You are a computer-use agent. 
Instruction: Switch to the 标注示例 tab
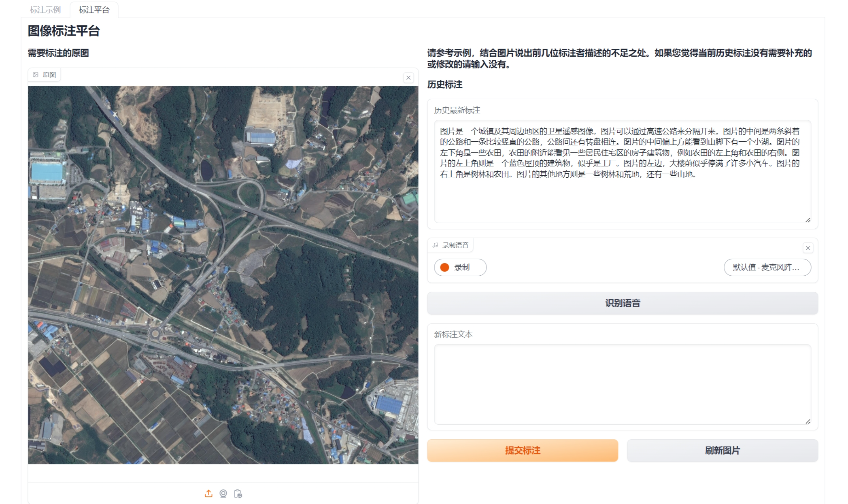[45, 10]
